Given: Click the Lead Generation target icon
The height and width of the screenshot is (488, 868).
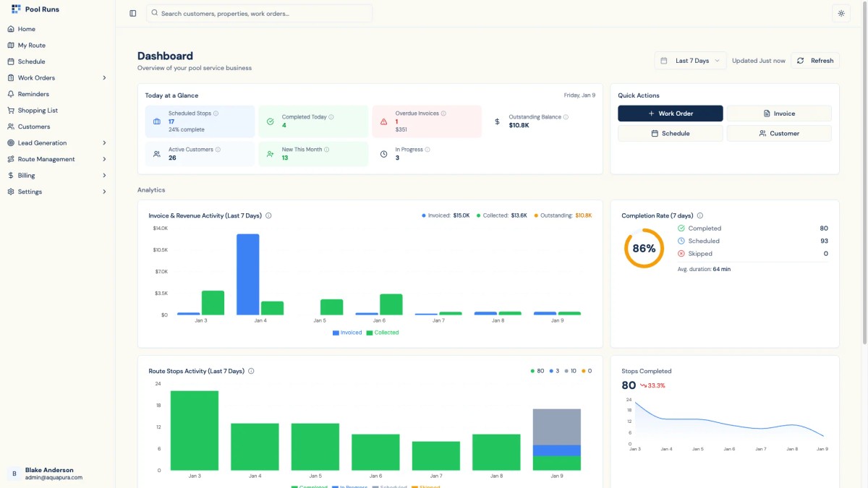Looking at the screenshot, I should pos(11,142).
